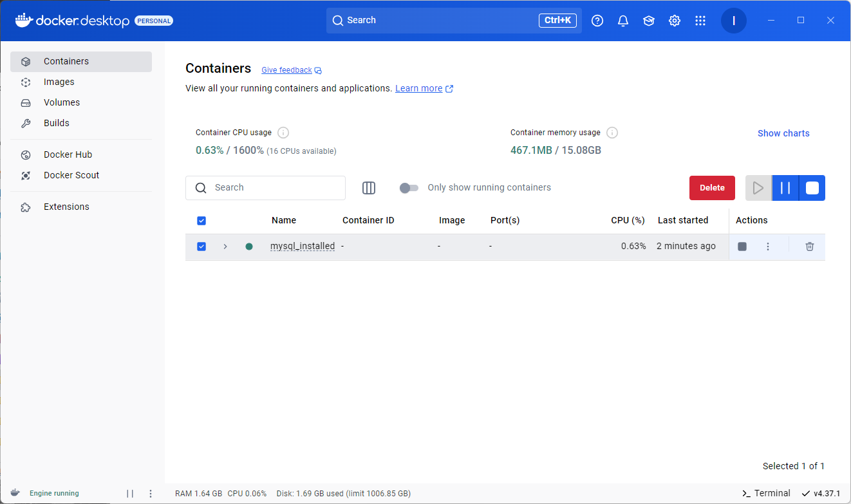Open the user account avatar

734,21
